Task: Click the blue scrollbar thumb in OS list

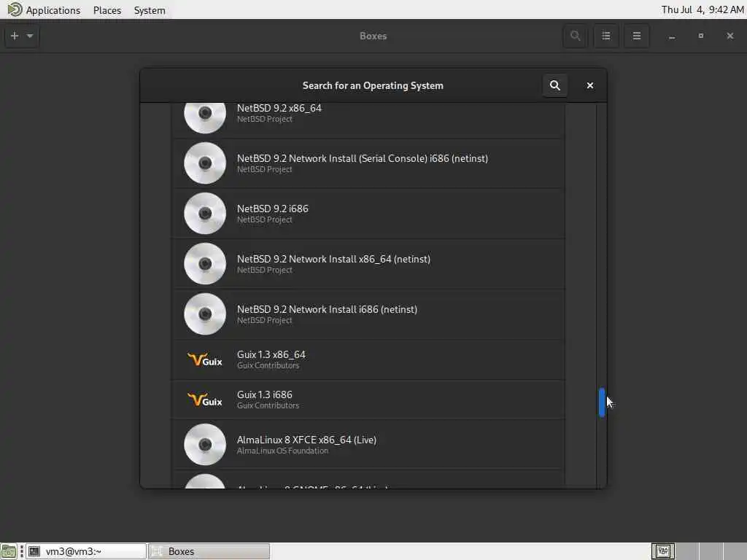Action: click(602, 402)
